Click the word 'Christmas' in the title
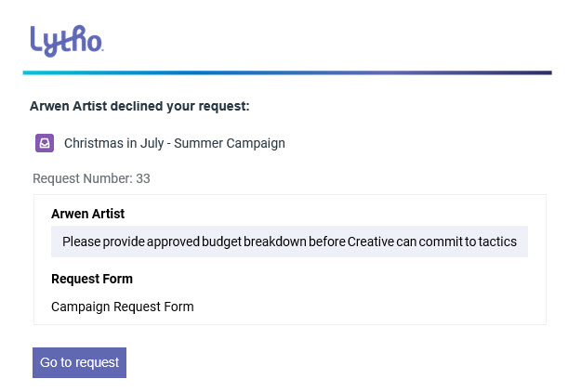 click(x=91, y=143)
